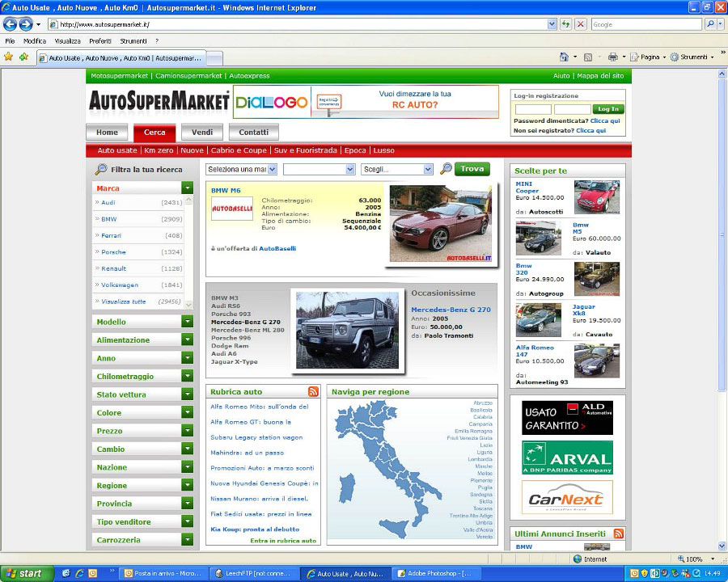Click the password login input field
Screen dimensions: 728x582
coord(573,109)
